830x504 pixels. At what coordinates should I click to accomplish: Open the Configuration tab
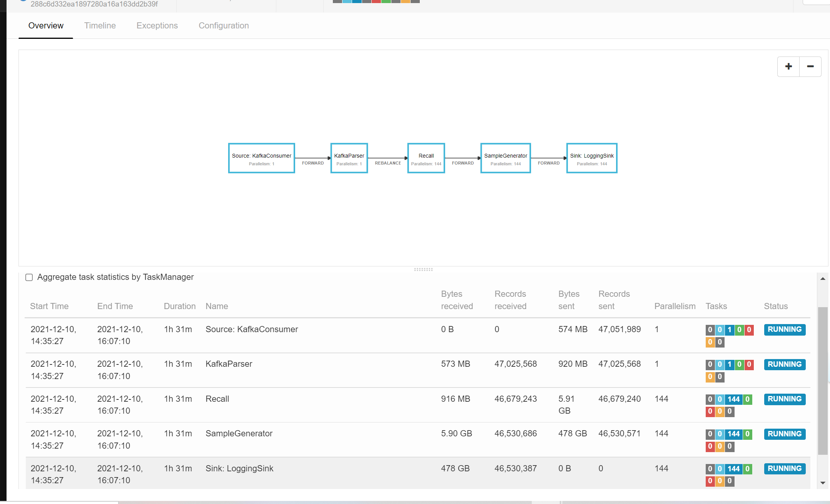pyautogui.click(x=224, y=26)
